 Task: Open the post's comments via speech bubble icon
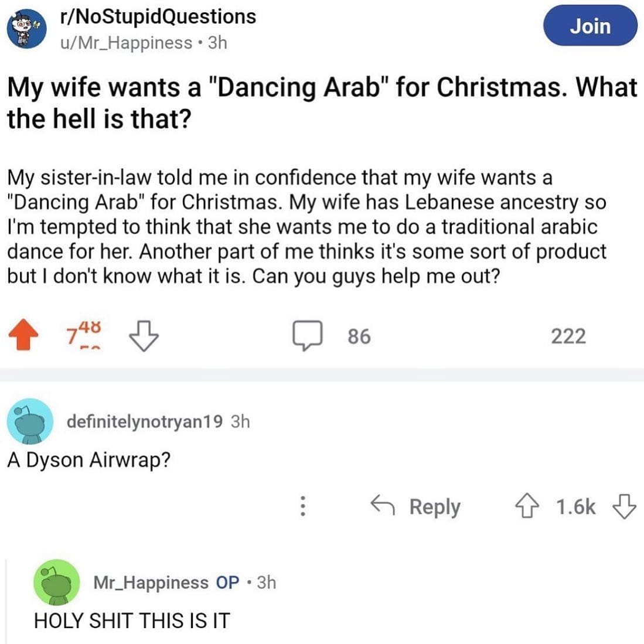click(x=309, y=337)
